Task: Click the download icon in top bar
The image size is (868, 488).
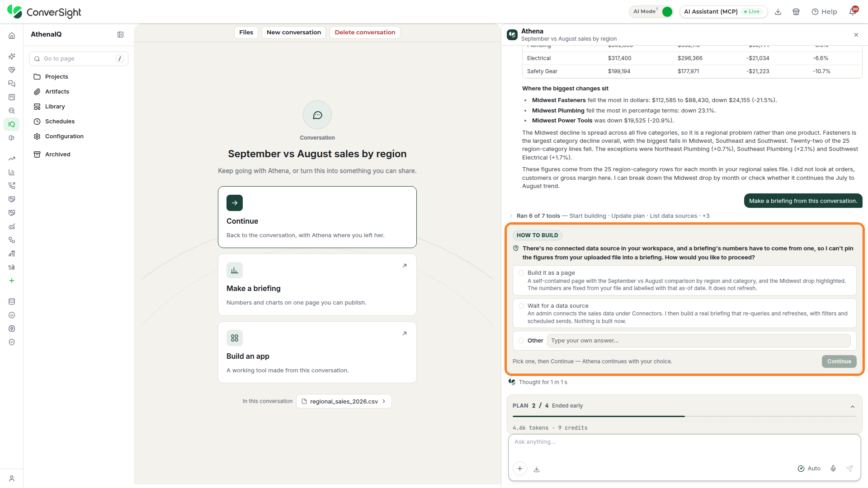Action: coord(778,12)
